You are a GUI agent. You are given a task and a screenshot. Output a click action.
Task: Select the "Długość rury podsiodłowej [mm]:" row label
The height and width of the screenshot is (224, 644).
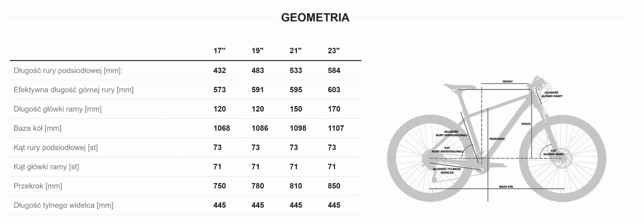tap(68, 70)
